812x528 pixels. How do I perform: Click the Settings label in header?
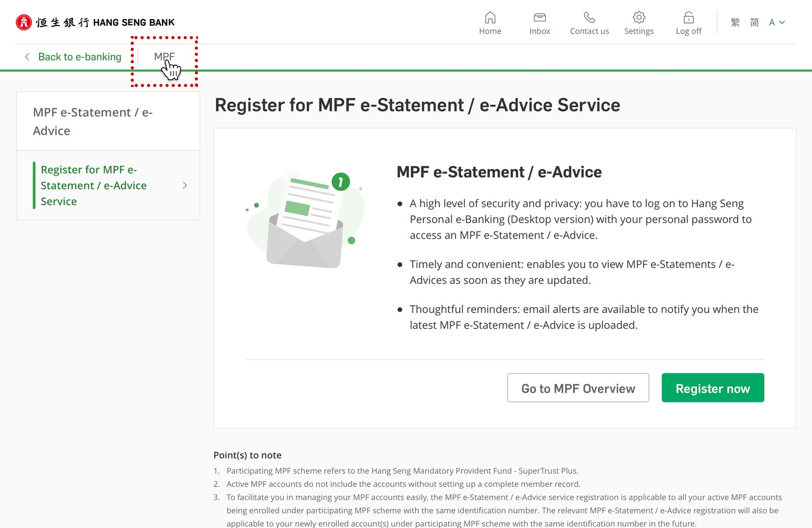coord(639,32)
